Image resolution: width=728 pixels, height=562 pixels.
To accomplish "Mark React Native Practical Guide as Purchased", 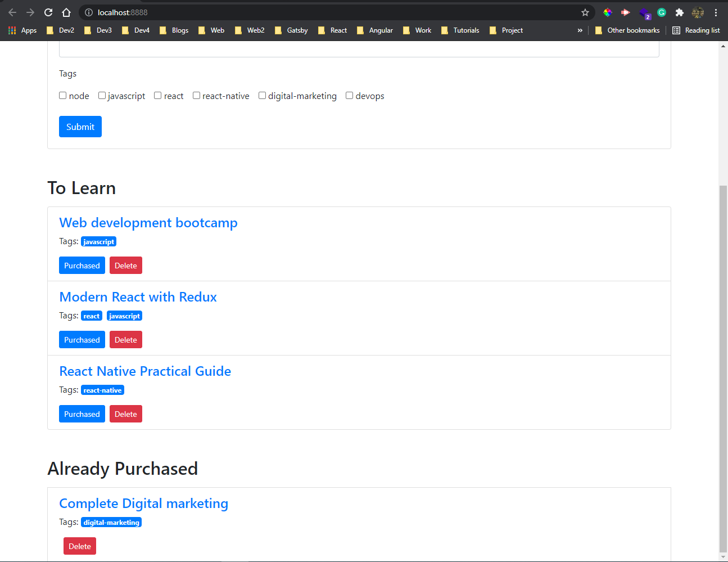I will click(x=82, y=414).
